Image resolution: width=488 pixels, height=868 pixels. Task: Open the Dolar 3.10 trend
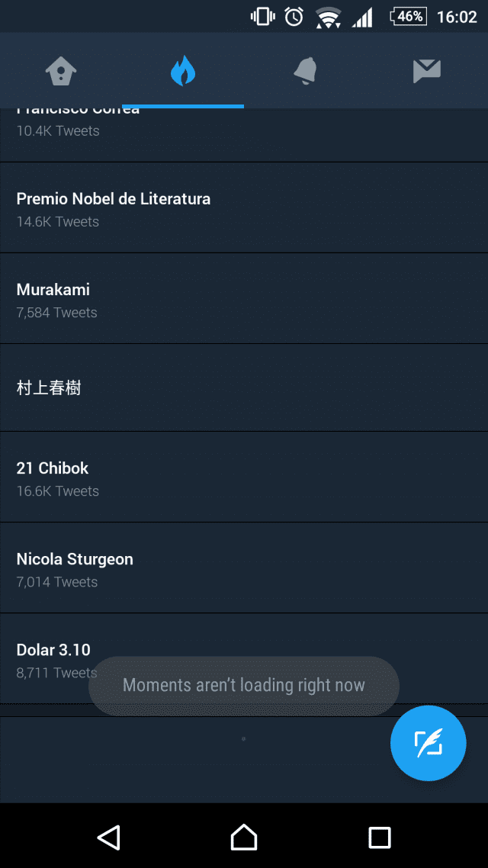click(x=244, y=659)
